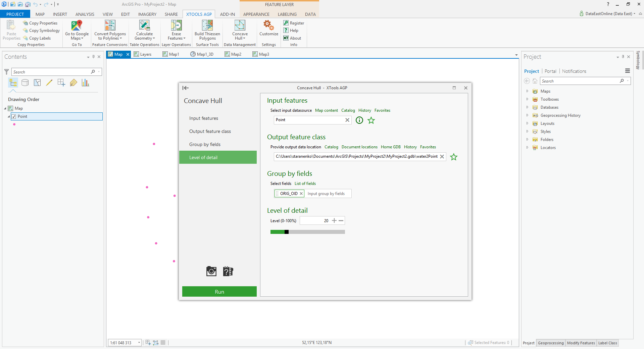This screenshot has width=644, height=349.
Task: Expand the Layouts node
Action: 527,123
